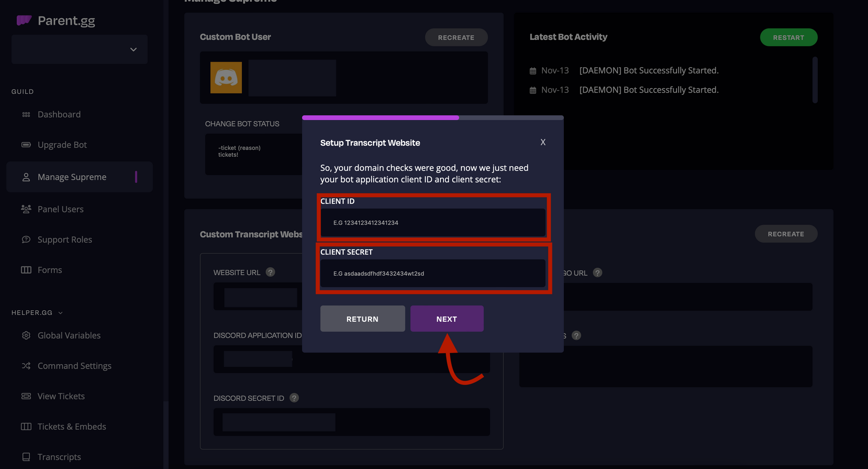Click the Upgrade Bot icon

[x=26, y=145]
